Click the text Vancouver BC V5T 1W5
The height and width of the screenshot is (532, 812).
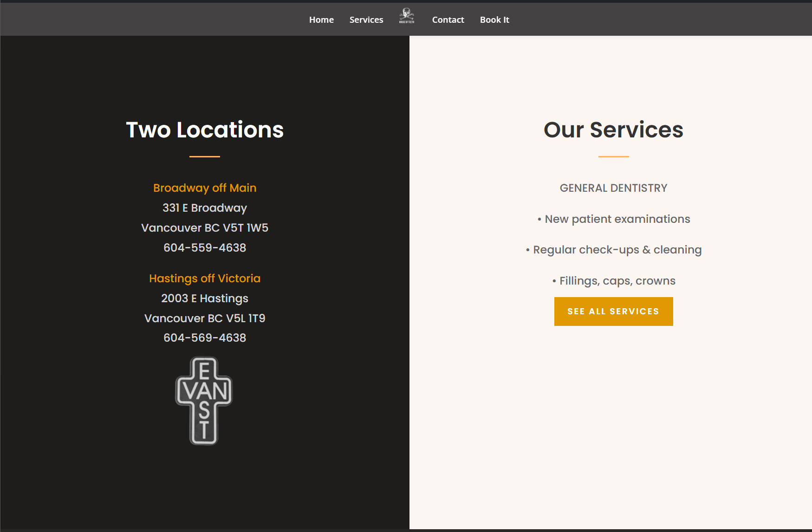pos(205,228)
